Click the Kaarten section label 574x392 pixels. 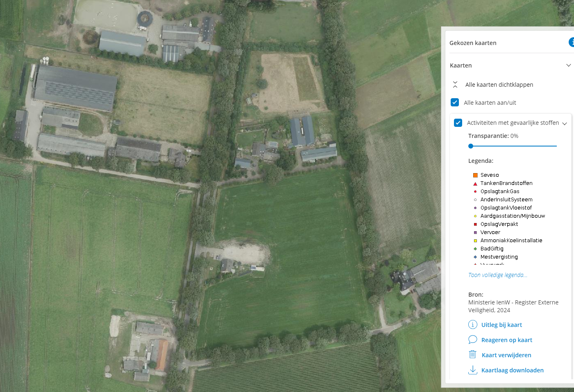[x=461, y=65]
